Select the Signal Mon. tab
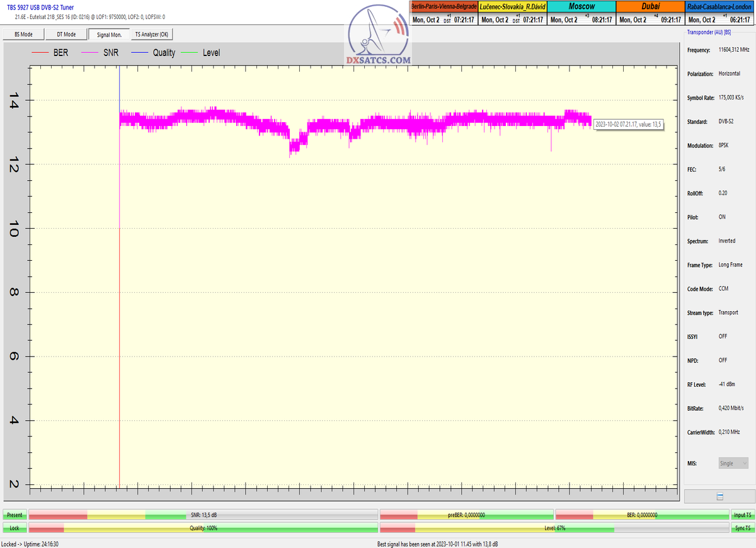756x548 pixels. click(109, 35)
